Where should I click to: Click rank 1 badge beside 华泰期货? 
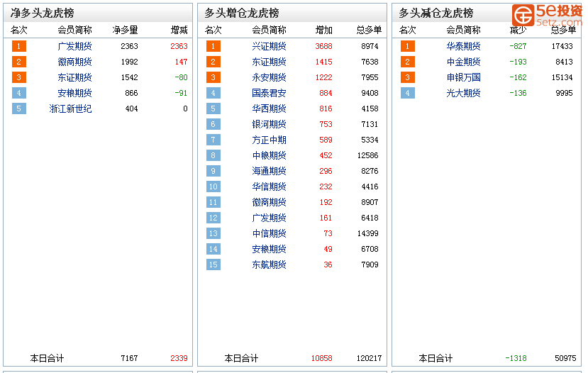point(407,46)
